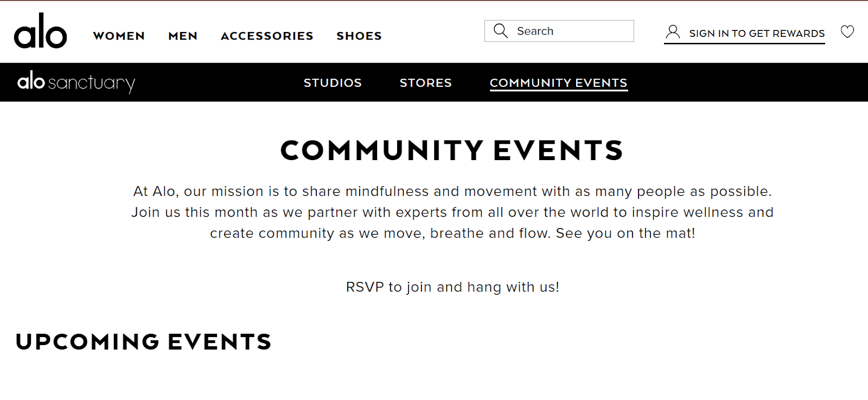Viewport: 868px width, 400px height.
Task: Open the Shoes menu
Action: (359, 36)
